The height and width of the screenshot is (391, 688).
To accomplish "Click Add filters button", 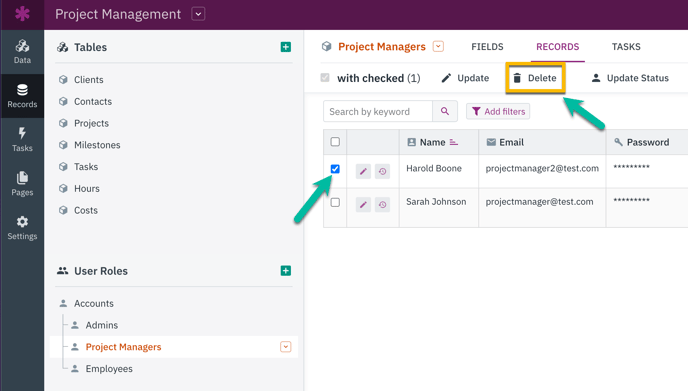I will [x=498, y=111].
